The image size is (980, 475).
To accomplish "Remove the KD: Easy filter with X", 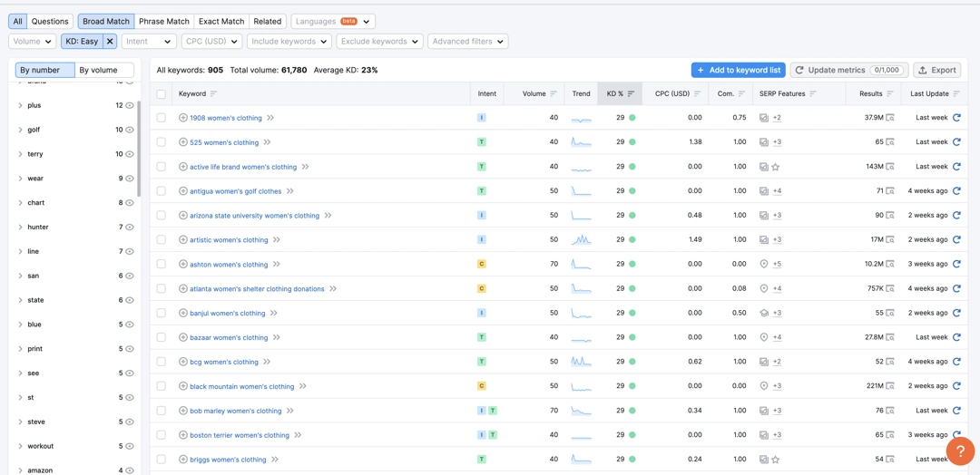I will 110,41.
